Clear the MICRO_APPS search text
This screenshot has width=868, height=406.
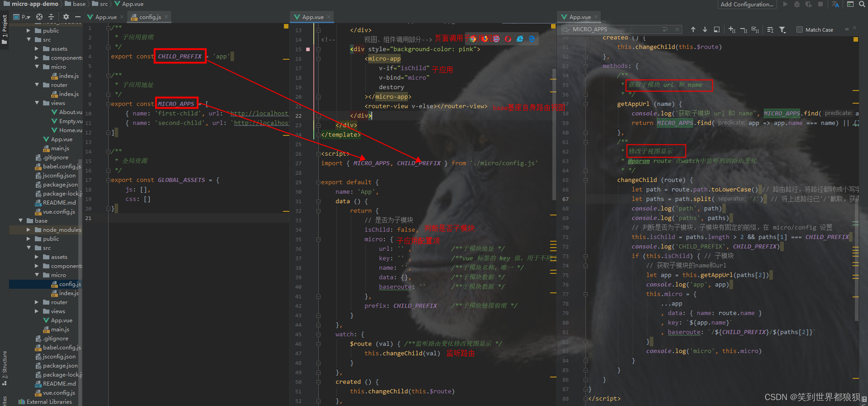pyautogui.click(x=677, y=29)
